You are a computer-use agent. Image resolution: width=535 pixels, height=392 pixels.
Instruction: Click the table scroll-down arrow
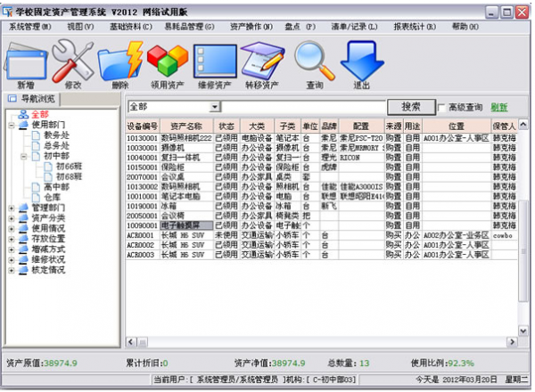pyautogui.click(x=523, y=330)
